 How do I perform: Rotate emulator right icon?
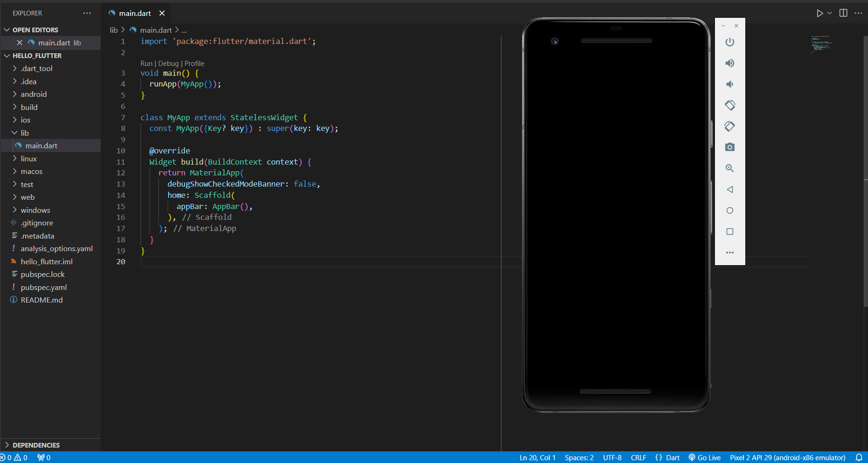tap(729, 126)
